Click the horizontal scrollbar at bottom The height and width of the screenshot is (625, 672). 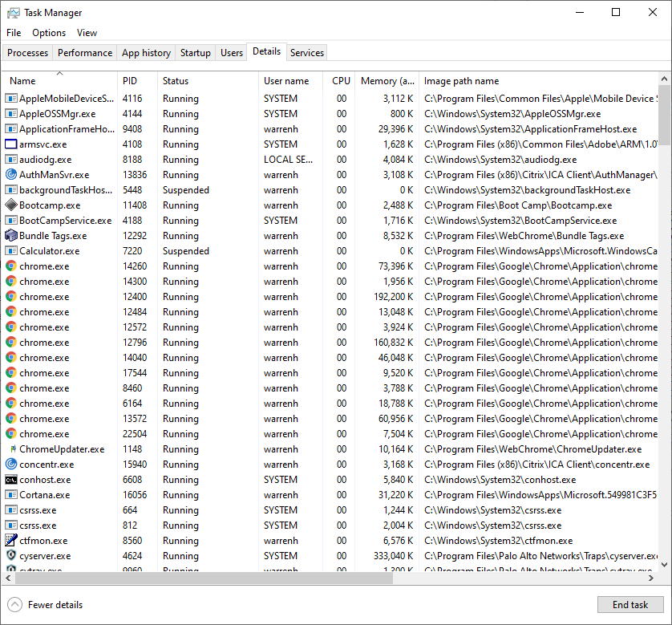(x=321, y=578)
